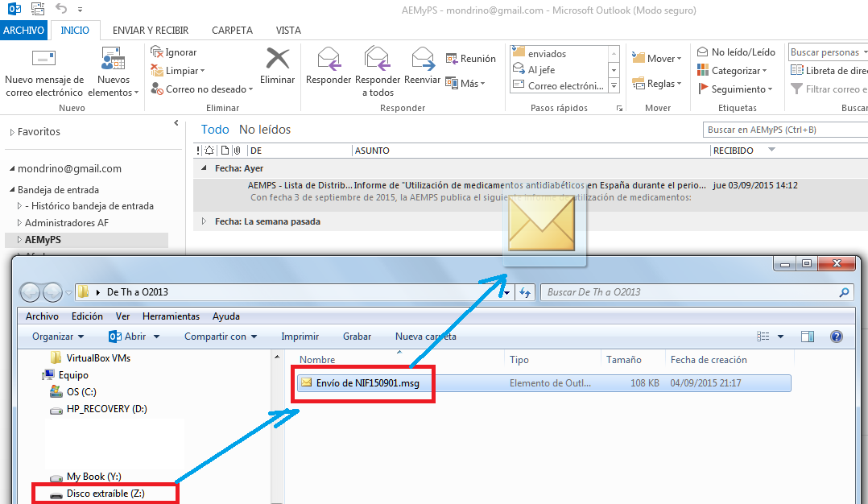Viewport: 868px width, 504px height.
Task: Click the Nuevo mensaje de correo electrónico icon
Action: coord(43,60)
